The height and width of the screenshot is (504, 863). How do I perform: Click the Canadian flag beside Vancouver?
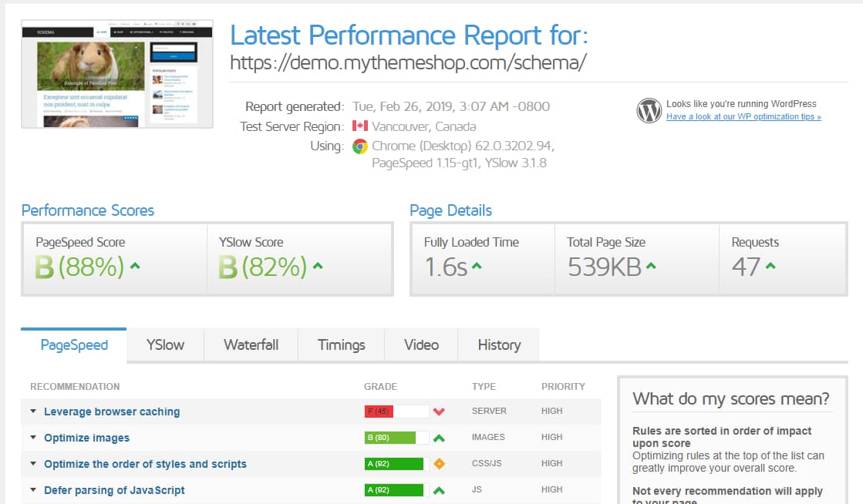(359, 126)
